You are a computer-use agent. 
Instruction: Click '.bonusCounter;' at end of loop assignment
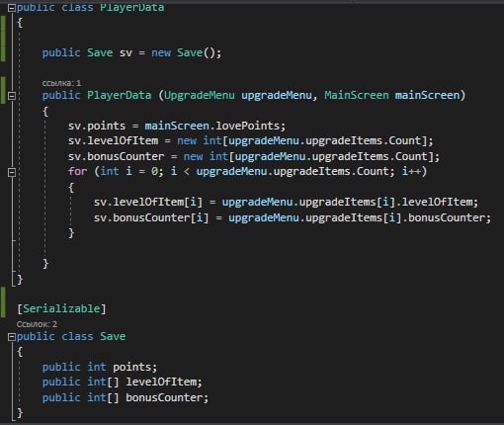[x=447, y=217]
